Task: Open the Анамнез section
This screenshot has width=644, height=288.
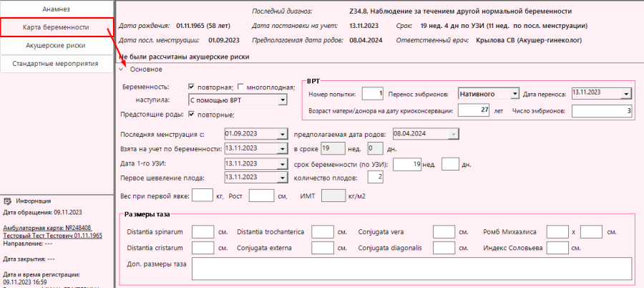Action: point(57,9)
